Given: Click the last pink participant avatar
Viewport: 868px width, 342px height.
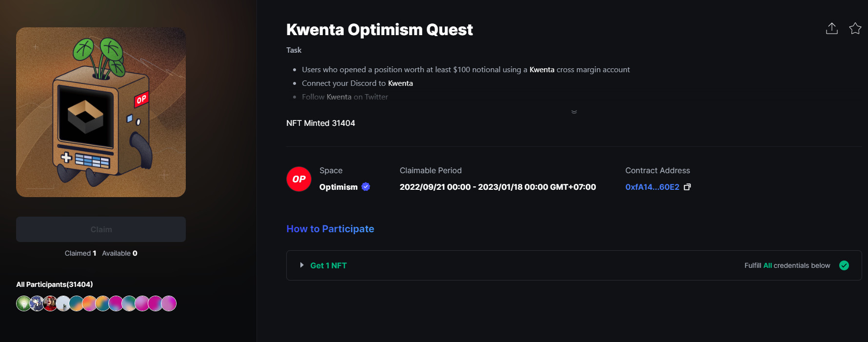Looking at the screenshot, I should (x=169, y=303).
